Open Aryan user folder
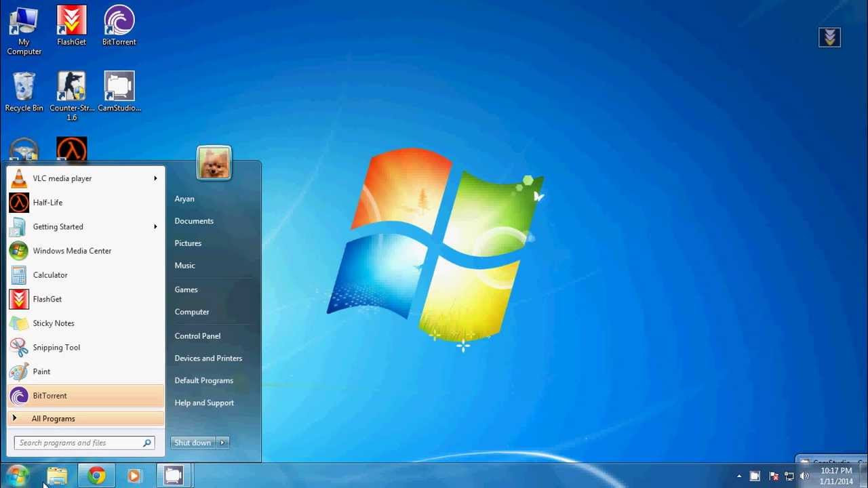The image size is (868, 488). coord(184,199)
